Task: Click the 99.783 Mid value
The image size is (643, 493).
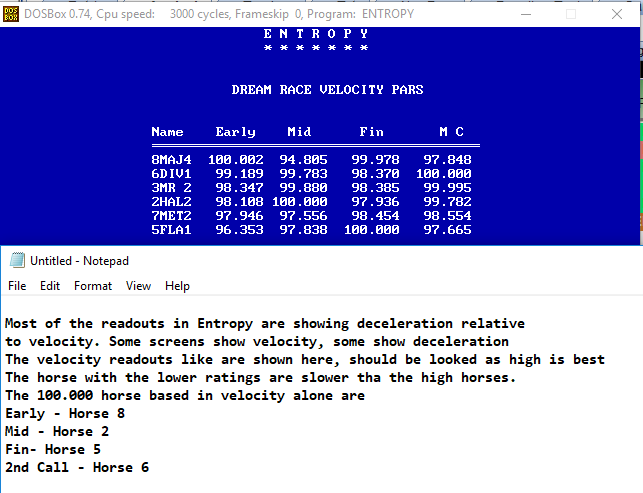Action: [x=303, y=173]
